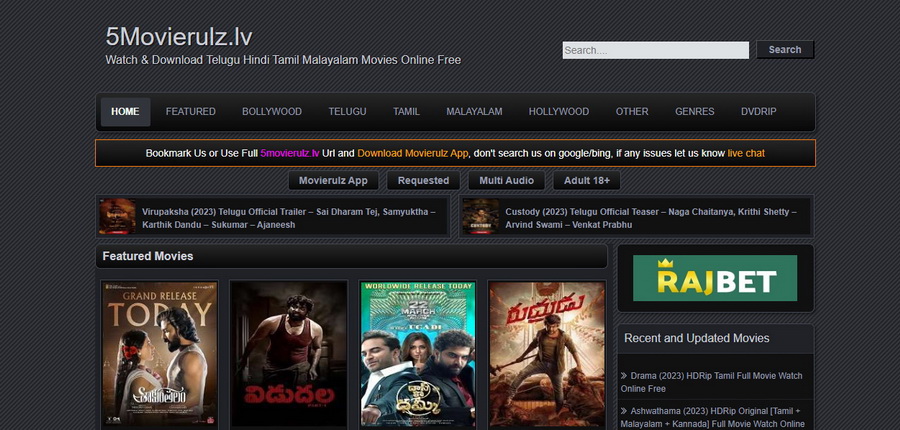The height and width of the screenshot is (430, 900).
Task: Click the Download Movierulz App link
Action: point(413,153)
